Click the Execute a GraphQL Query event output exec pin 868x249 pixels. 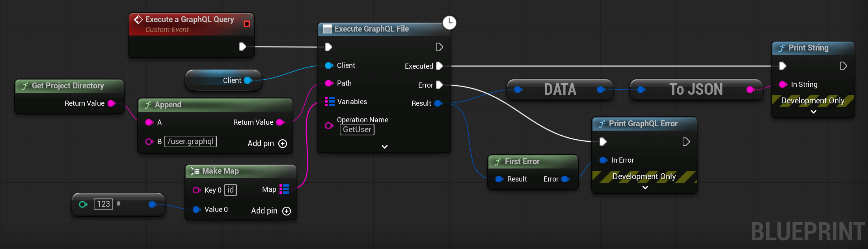(243, 47)
